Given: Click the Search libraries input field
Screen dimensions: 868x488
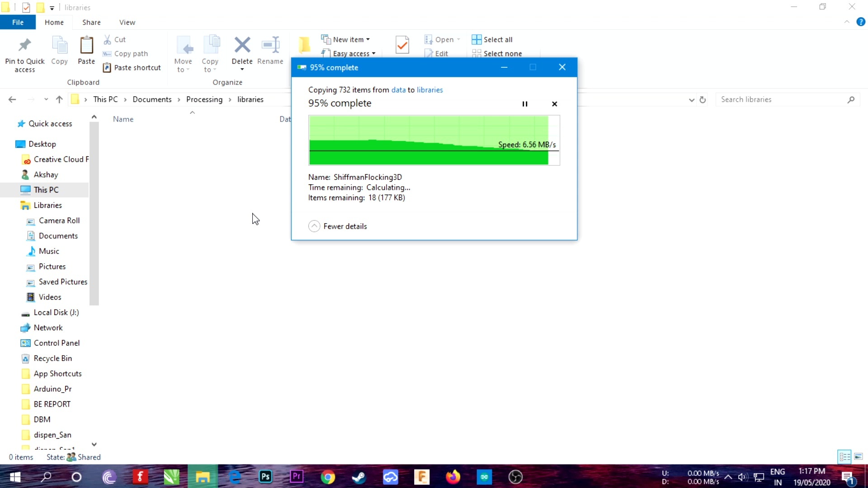Looking at the screenshot, I should click(782, 99).
